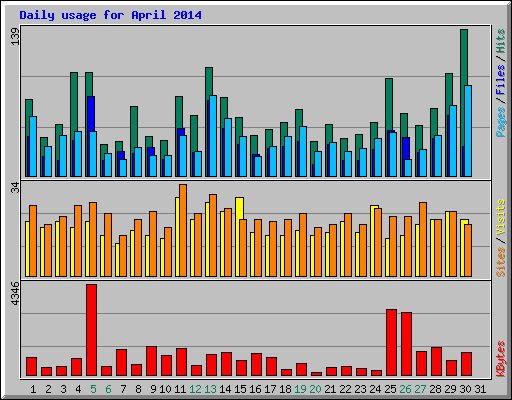Click the '34' sites axis value
Image resolution: width=512 pixels, height=400 pixels.
click(15, 188)
